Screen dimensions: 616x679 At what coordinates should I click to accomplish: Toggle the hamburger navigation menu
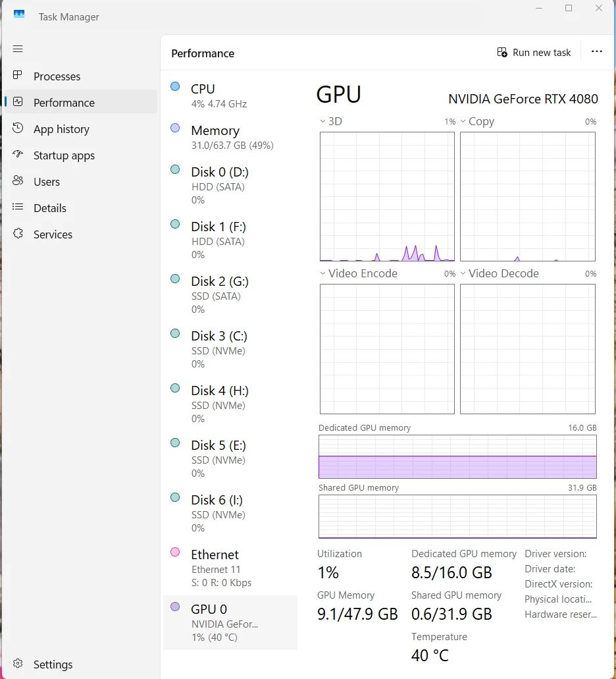pos(18,49)
